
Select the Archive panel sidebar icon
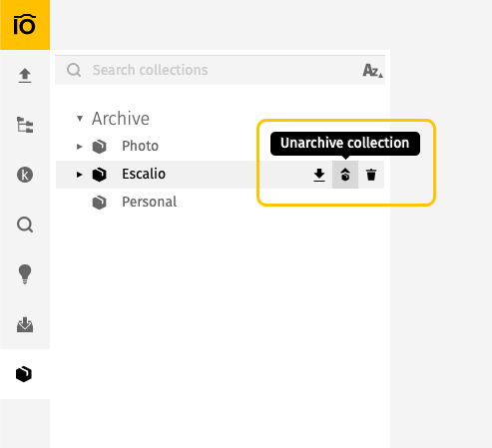click(x=24, y=374)
